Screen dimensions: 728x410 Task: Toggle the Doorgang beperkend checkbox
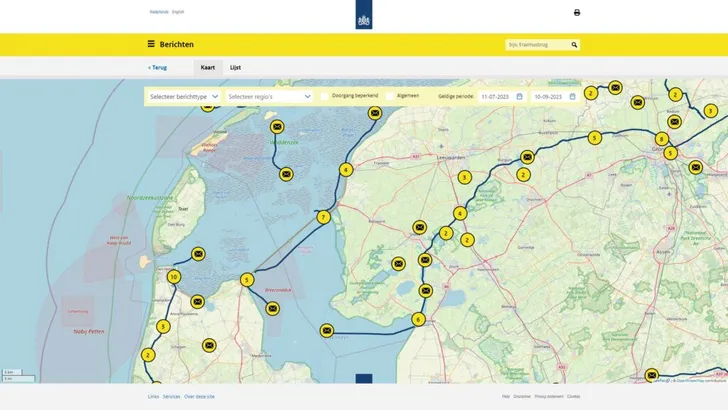pyautogui.click(x=325, y=97)
